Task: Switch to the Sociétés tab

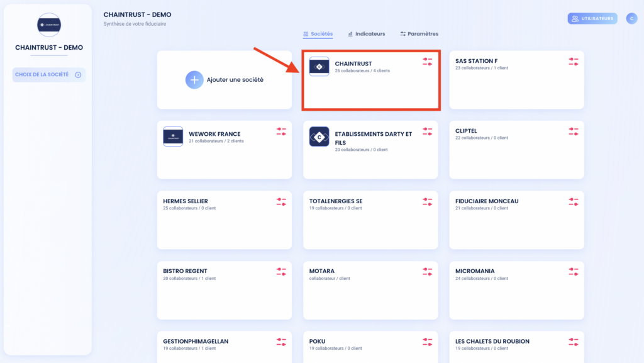Action: pos(318,34)
